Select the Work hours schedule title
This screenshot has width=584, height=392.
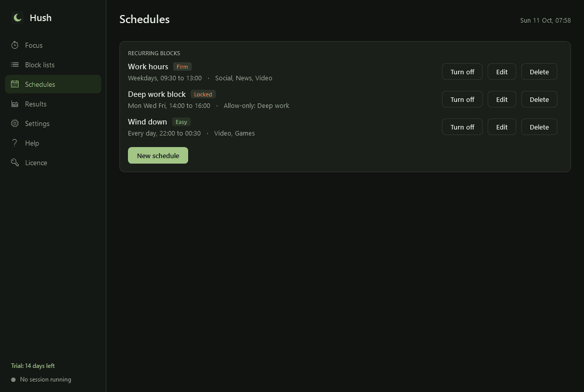(148, 67)
